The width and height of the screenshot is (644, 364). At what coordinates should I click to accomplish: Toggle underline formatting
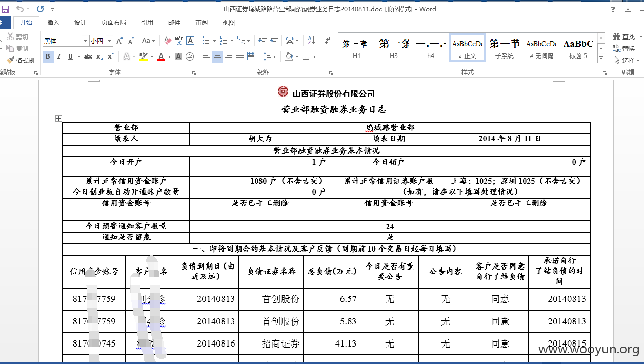[70, 56]
